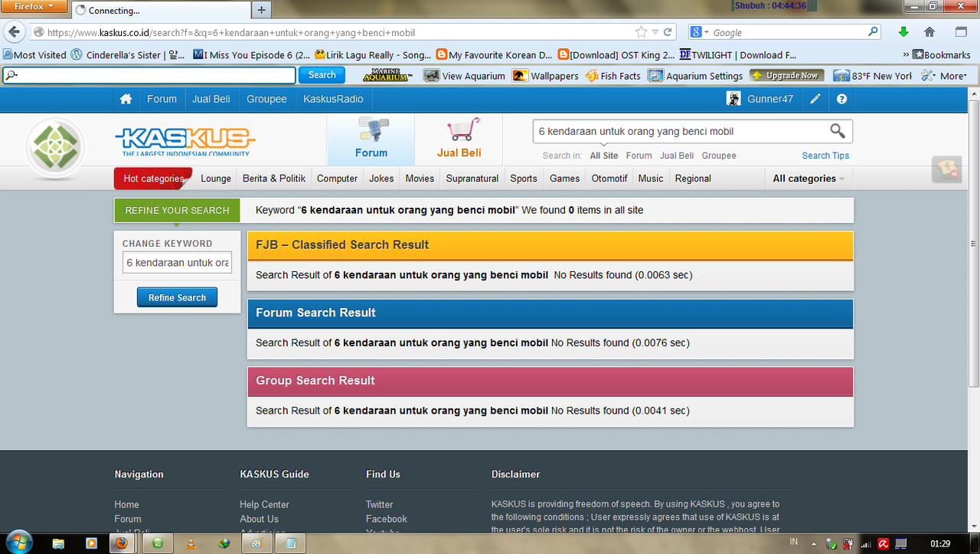Open Hot categories menu
Viewport: 980px width, 554px height.
(x=153, y=179)
